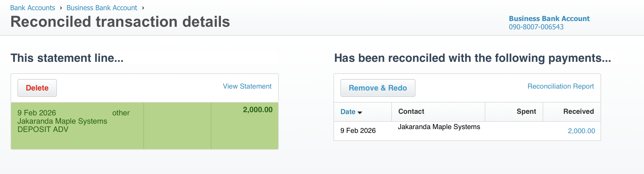
Task: Open the View Statement link
Action: [247, 86]
